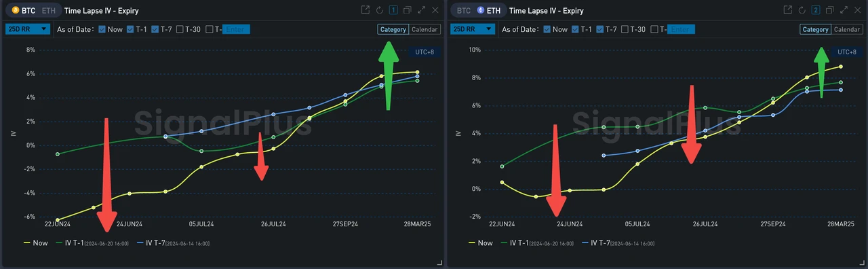Enable T-30 checkbox in ETH panel
The width and height of the screenshot is (868, 269).
625,29
